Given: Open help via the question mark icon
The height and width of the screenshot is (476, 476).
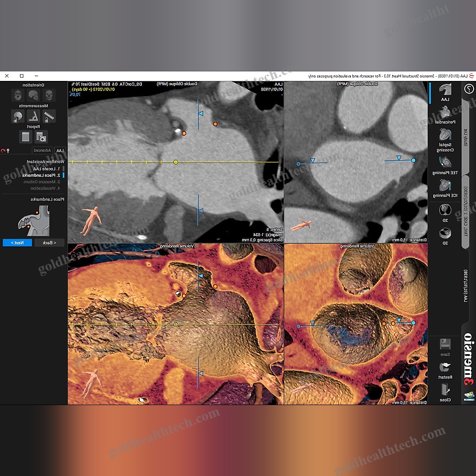Looking at the screenshot, I should point(469,89).
